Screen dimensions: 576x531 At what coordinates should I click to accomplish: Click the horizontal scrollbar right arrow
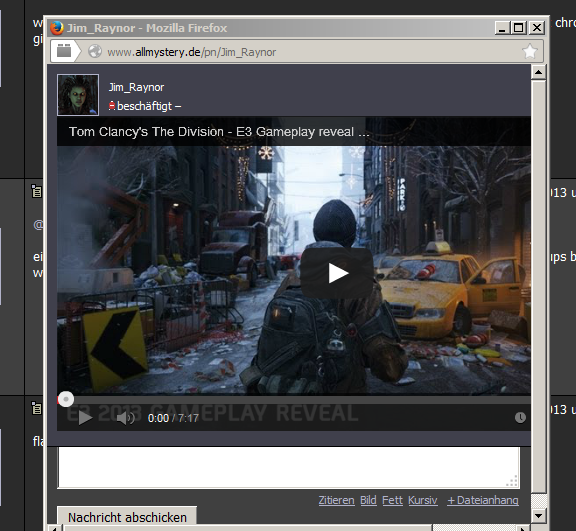click(524, 528)
